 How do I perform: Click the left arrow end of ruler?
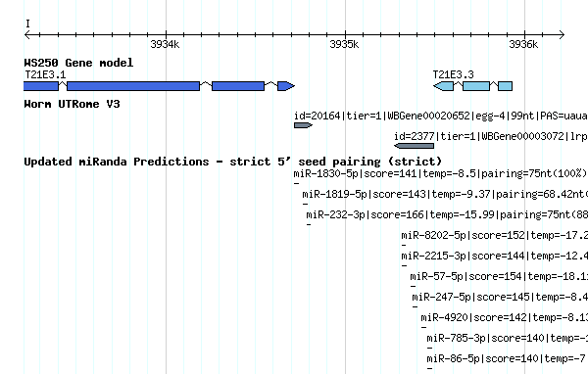click(x=27, y=35)
